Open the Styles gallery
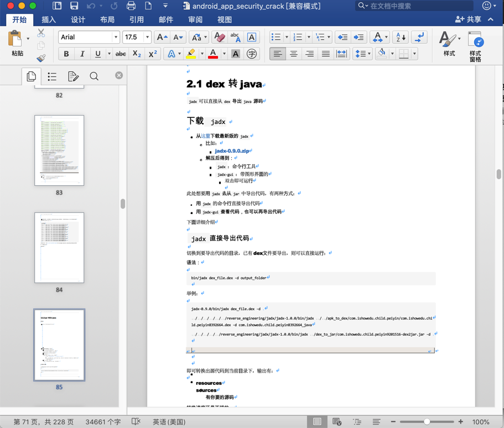 tap(449, 44)
